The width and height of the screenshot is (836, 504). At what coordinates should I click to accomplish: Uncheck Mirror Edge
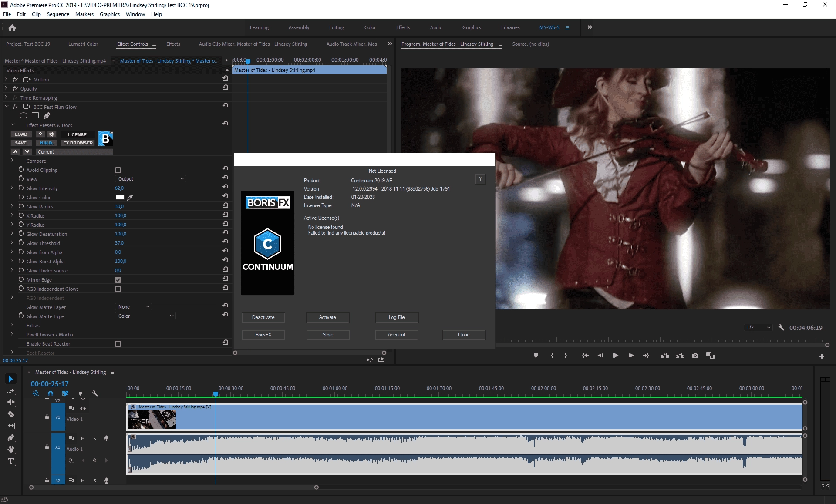(x=118, y=280)
